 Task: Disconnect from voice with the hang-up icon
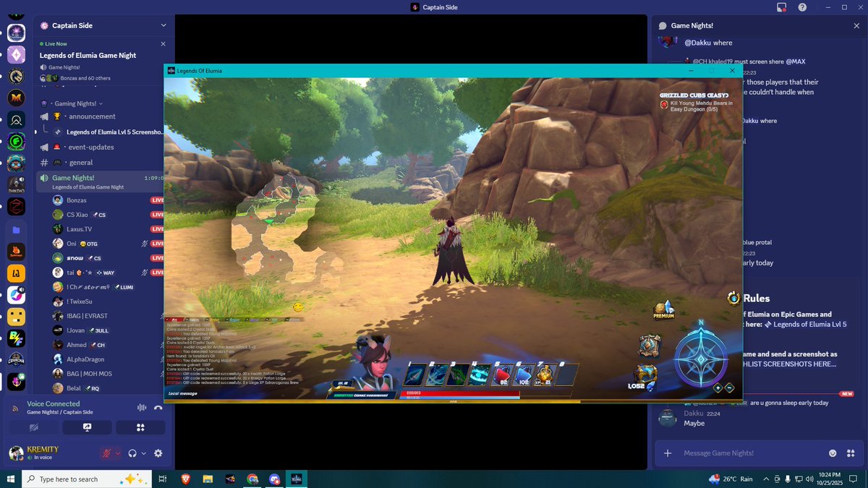[158, 408]
